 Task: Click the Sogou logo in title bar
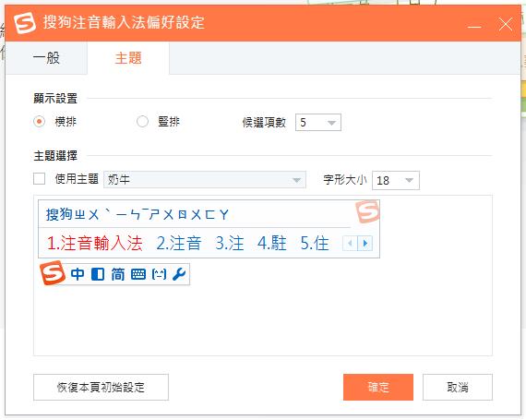tap(25, 23)
